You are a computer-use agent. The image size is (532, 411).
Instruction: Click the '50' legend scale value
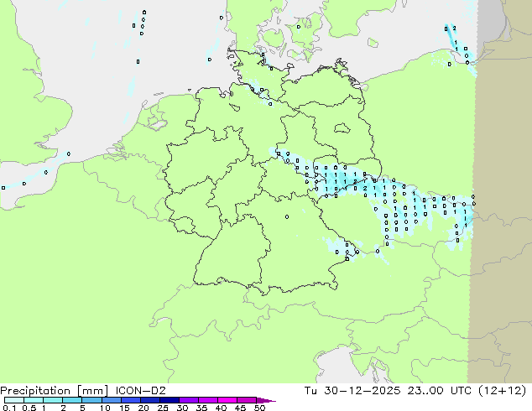(259, 408)
